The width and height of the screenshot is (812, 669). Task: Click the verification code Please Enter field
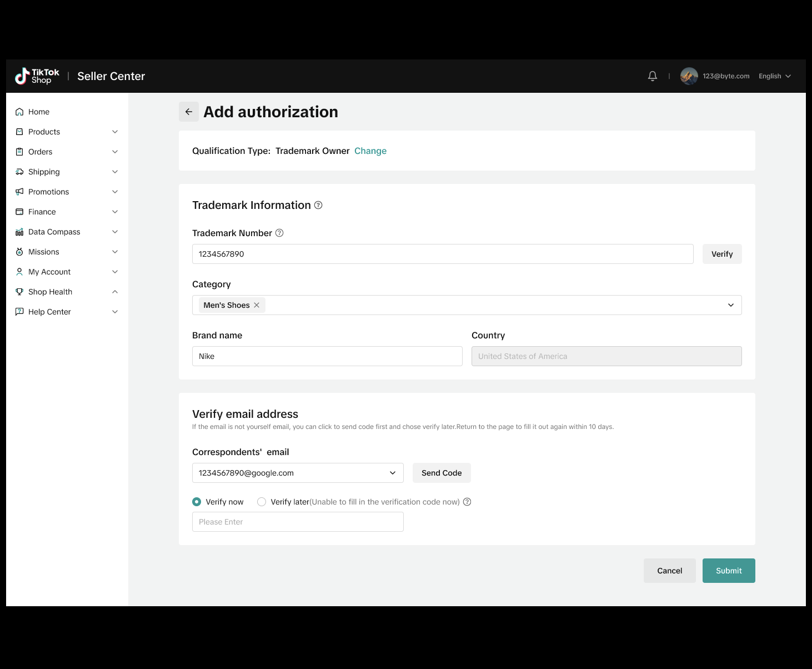(298, 522)
